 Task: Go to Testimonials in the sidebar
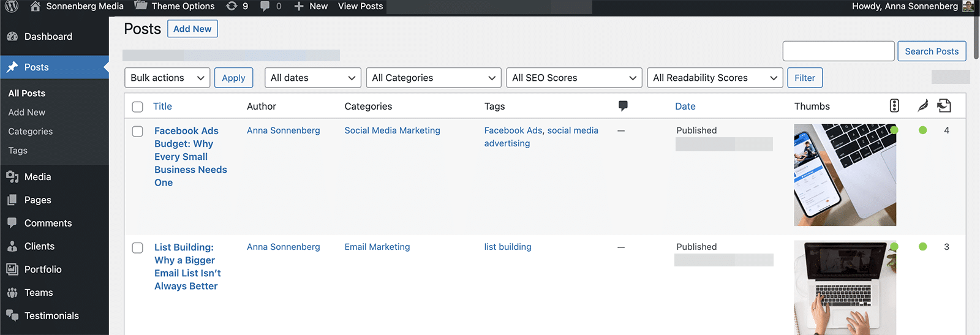tap(51, 316)
